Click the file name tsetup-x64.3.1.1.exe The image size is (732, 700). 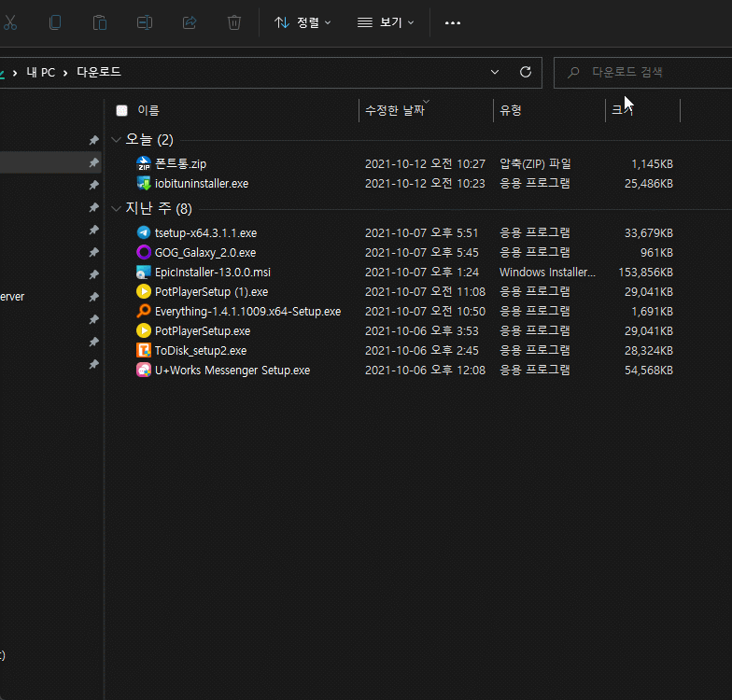point(205,233)
